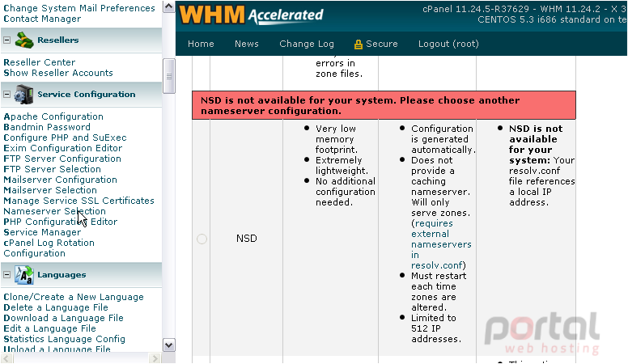Click 'Extremely lightweight.' text

pyautogui.click(x=342, y=166)
